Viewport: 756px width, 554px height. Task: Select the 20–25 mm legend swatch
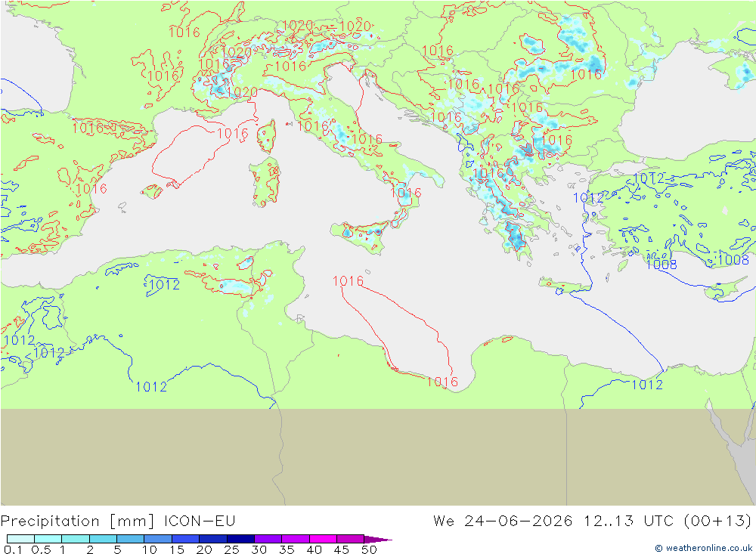[213, 539]
